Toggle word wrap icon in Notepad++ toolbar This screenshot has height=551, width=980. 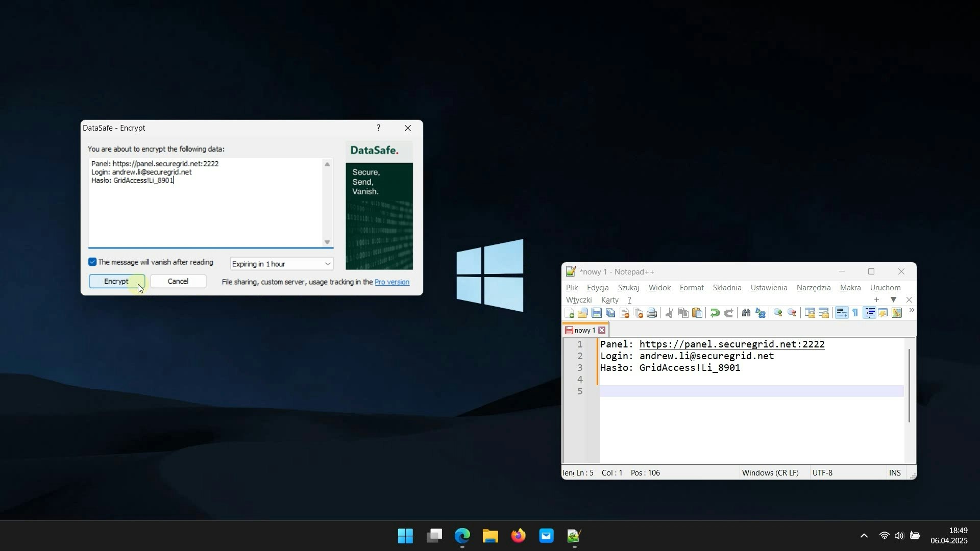click(x=842, y=313)
